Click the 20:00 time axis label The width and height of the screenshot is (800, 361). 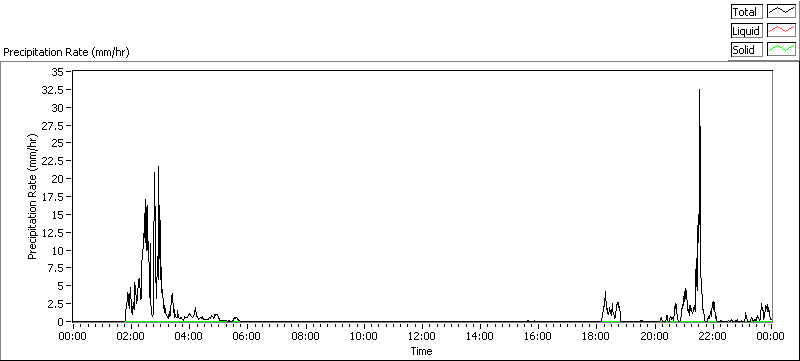coord(655,337)
